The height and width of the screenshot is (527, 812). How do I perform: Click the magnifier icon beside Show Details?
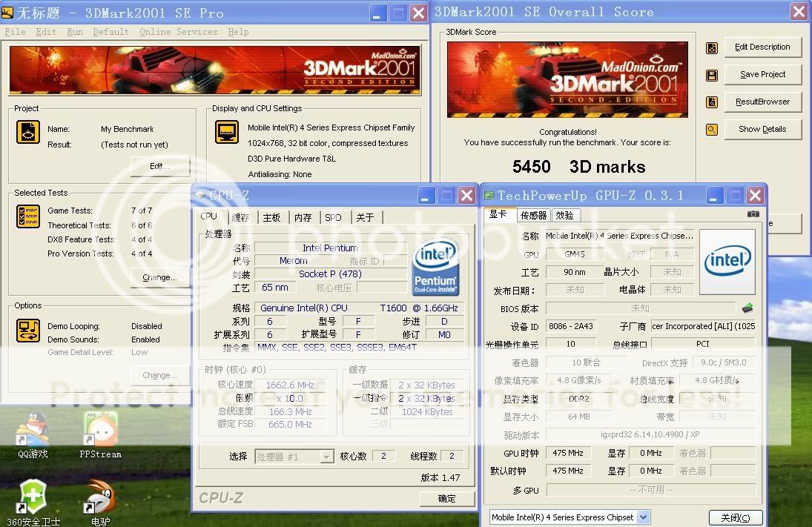click(x=712, y=130)
